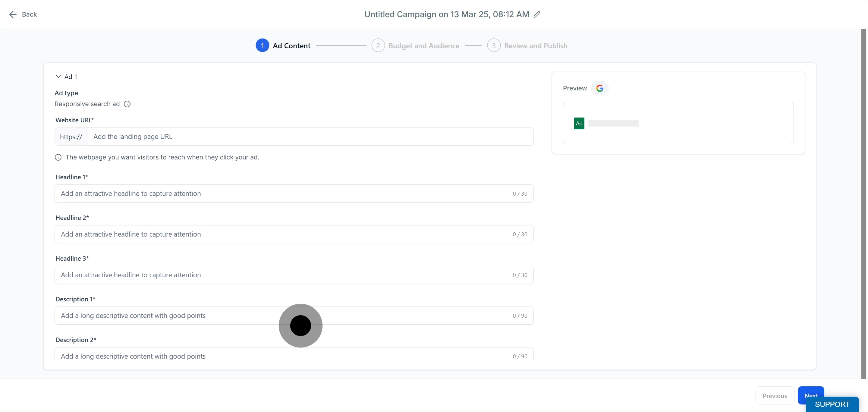Select the step 2 circle icon
The height and width of the screenshot is (412, 868).
pos(378,46)
